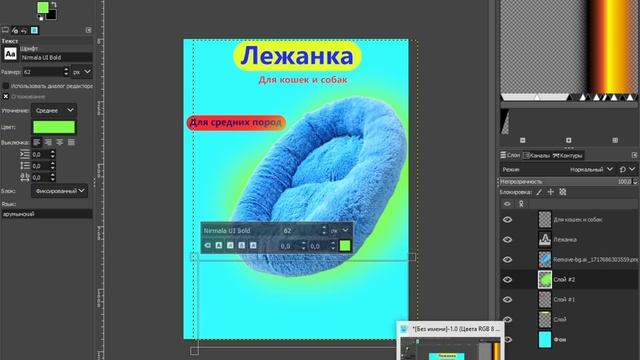Open the on-canvas px unit dropdown

[x=340, y=231]
